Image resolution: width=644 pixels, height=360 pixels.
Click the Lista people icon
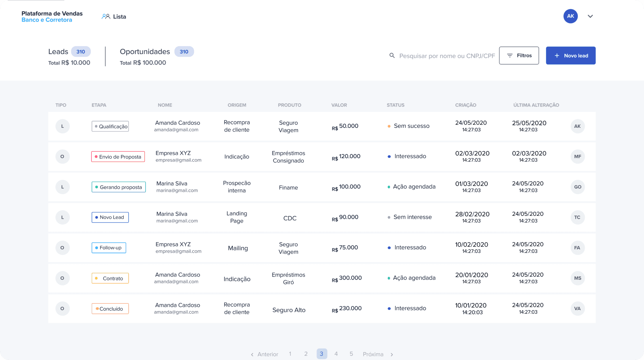tap(106, 16)
